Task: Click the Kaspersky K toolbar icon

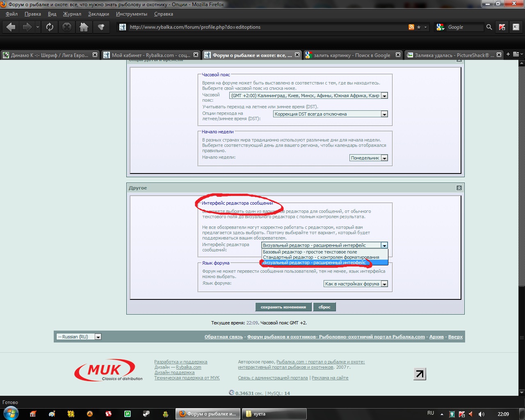Action: pyautogui.click(x=516, y=27)
